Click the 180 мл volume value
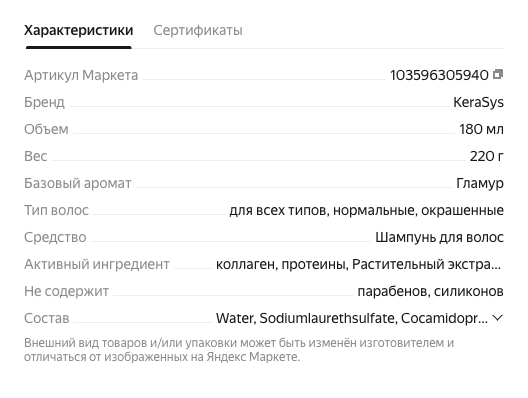Image resolution: width=528 pixels, height=398 pixels. [x=482, y=129]
